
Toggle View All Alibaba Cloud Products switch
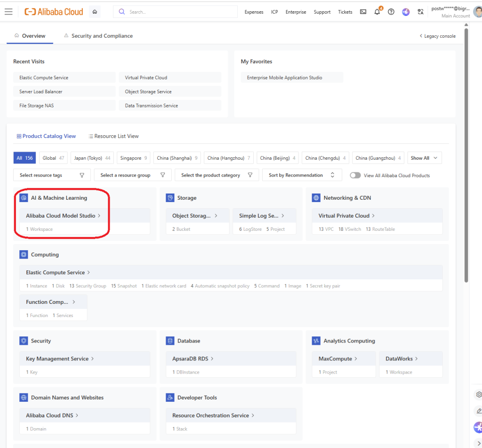click(355, 175)
